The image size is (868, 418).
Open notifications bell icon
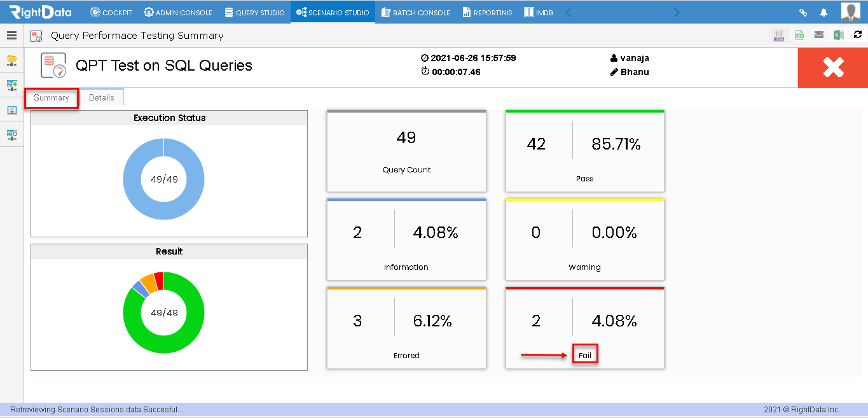click(823, 12)
